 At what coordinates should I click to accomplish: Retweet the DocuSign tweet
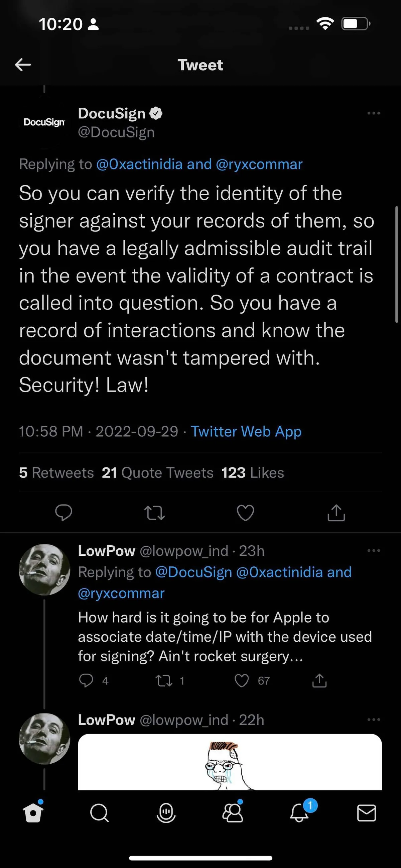154,513
